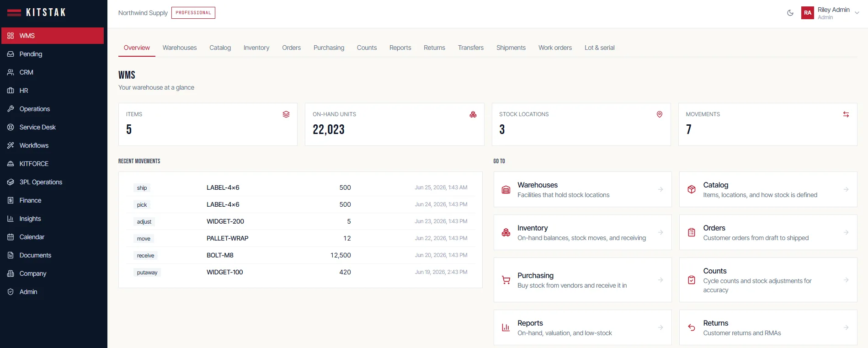Open the Inventory go-to card arrow
This screenshot has height=348, width=868.
coord(660,232)
